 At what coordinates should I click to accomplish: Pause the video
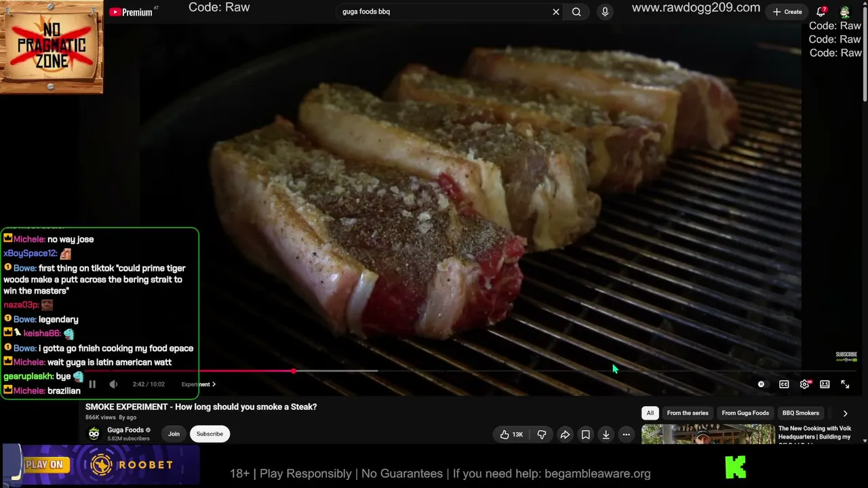pos(92,384)
